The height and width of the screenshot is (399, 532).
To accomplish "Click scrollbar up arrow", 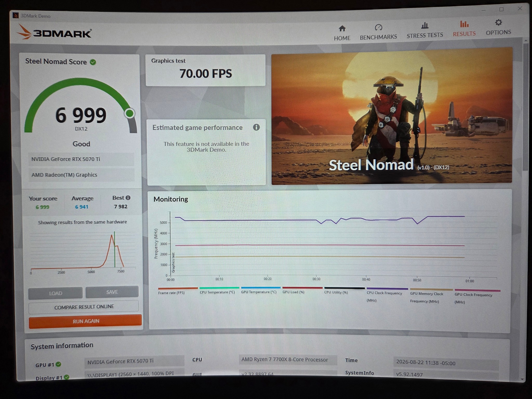I will click(526, 41).
